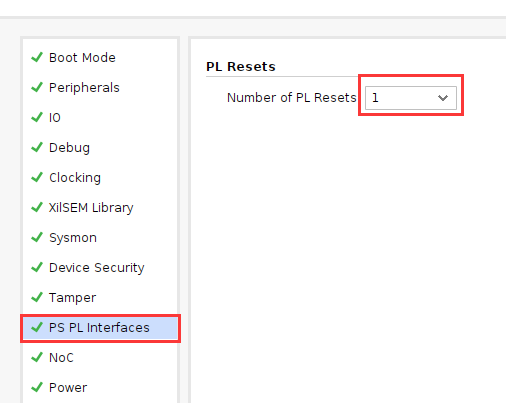
Task: Click the checkmark icon beside Tamper
Action: click(37, 297)
